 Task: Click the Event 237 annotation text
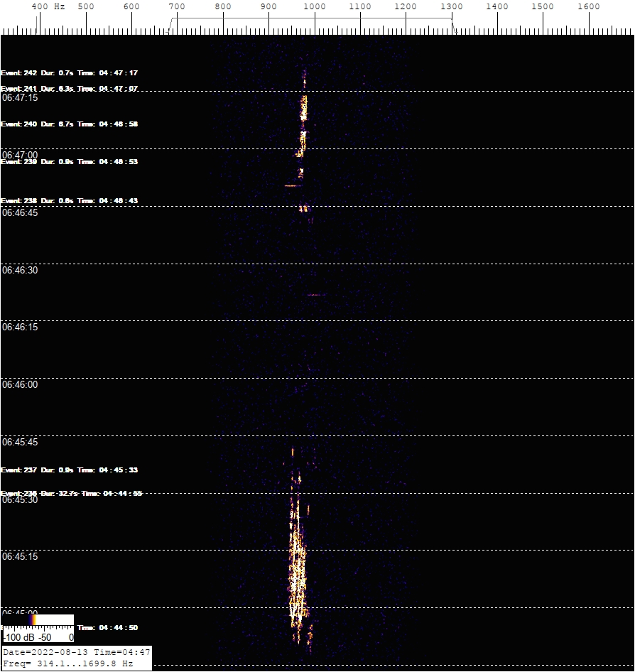click(x=70, y=470)
